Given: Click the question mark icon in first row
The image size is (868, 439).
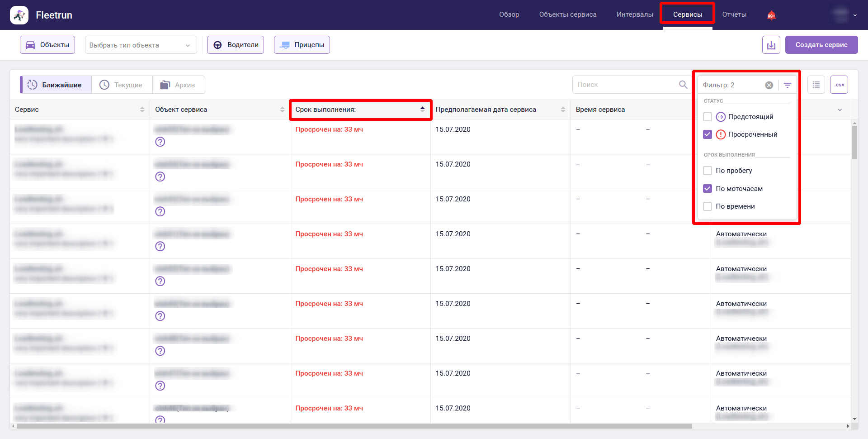Looking at the screenshot, I should (x=160, y=142).
